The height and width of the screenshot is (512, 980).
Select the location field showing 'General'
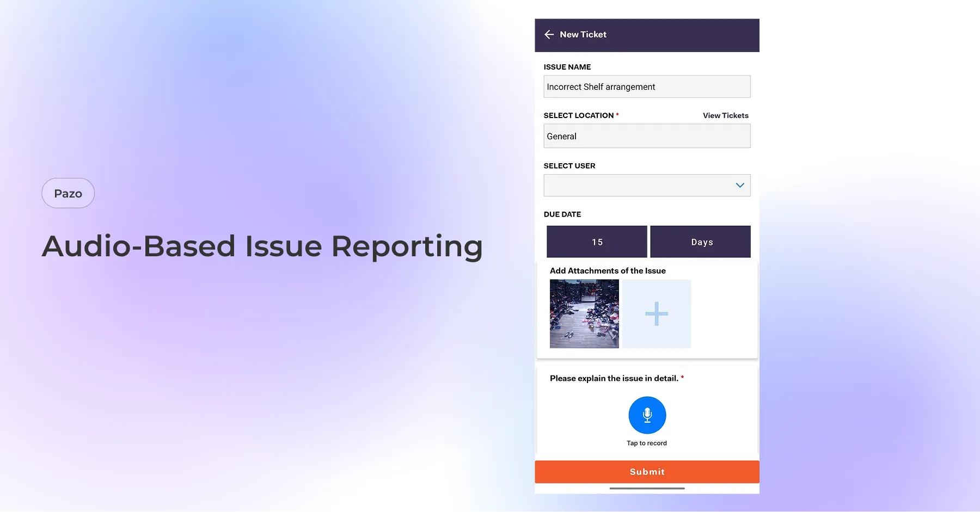tap(647, 136)
